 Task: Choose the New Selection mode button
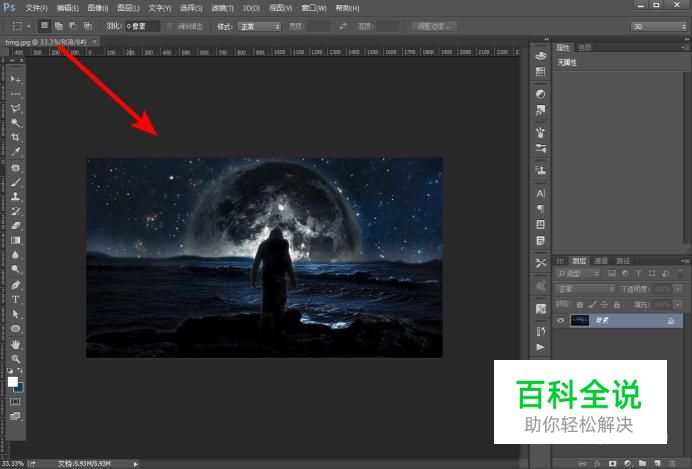45,26
